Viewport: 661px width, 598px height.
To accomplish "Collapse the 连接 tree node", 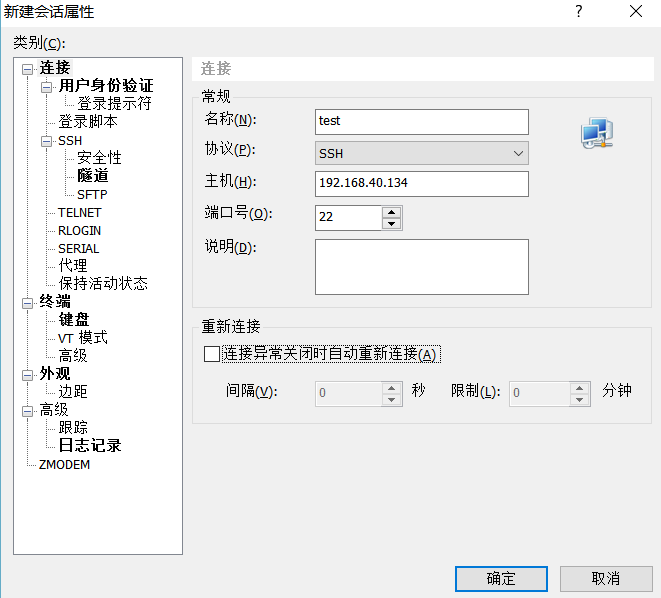I will click(x=27, y=69).
